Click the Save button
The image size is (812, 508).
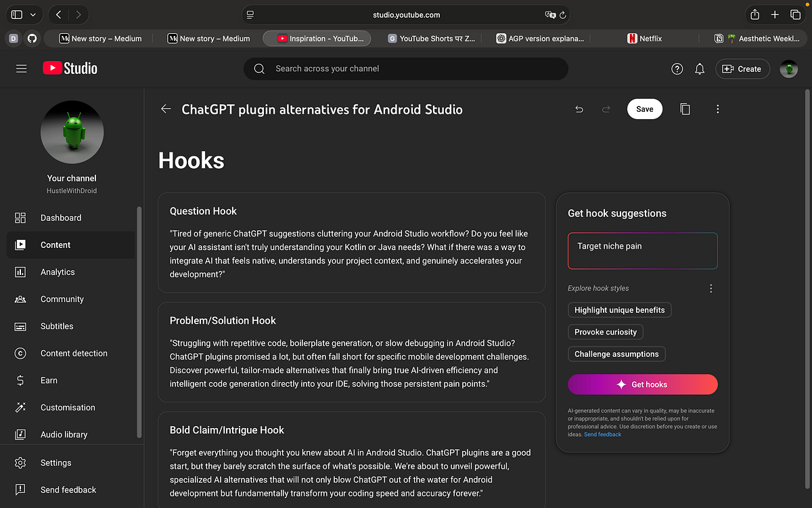[644, 109]
